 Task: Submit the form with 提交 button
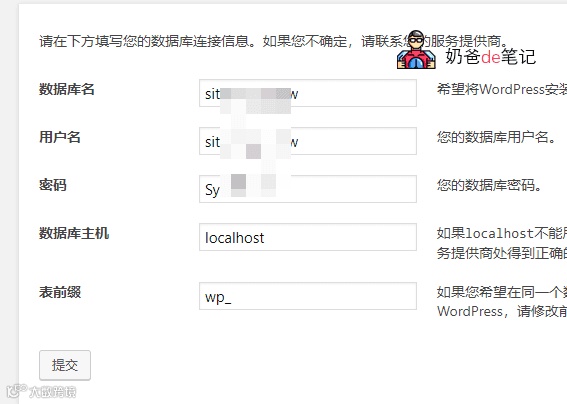(65, 365)
